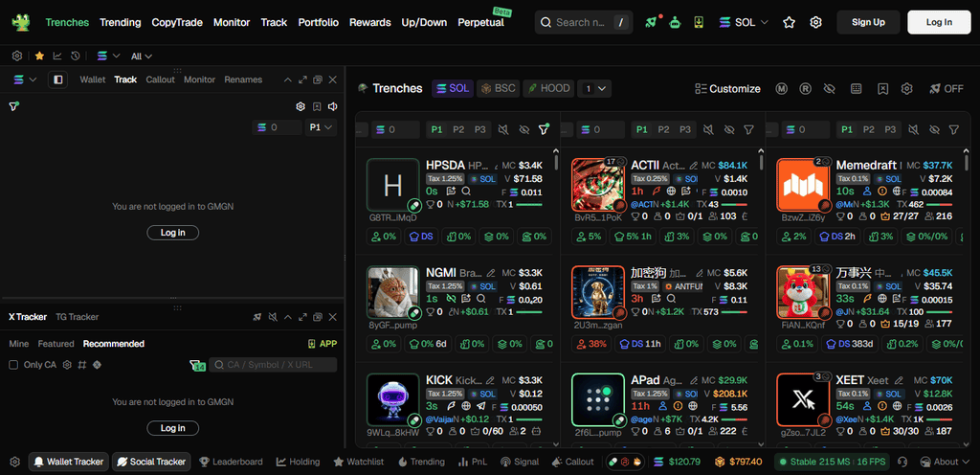The height and width of the screenshot is (475, 980).
Task: Open the support headset icon in bottom bar
Action: 902,462
